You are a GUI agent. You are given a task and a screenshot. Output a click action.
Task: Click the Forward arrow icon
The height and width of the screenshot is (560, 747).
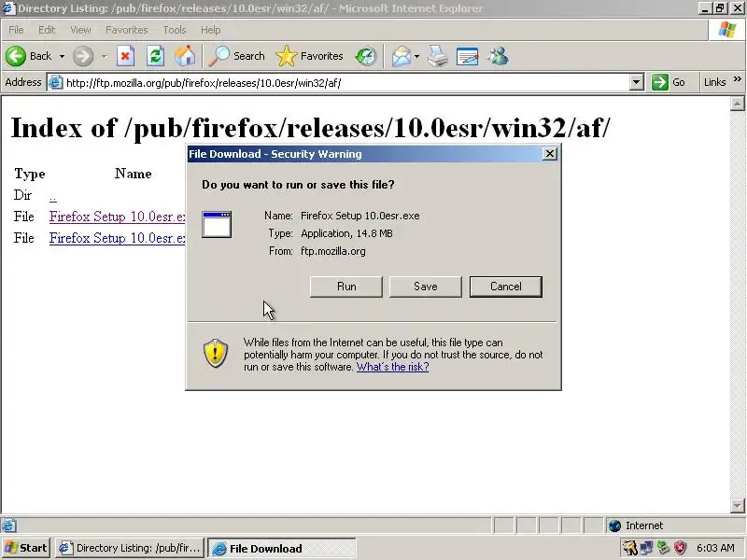click(83, 56)
